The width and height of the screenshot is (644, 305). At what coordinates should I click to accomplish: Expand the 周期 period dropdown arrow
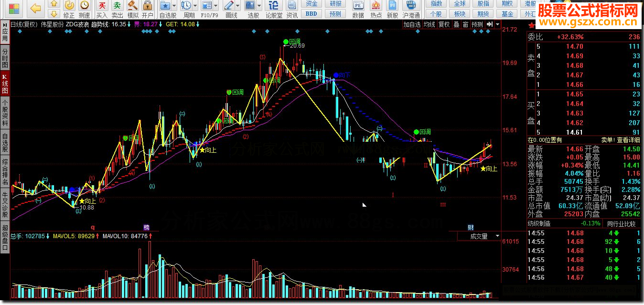[x=195, y=6]
